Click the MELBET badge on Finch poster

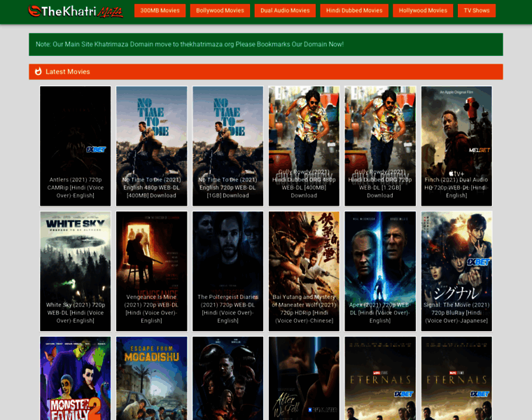(479, 150)
